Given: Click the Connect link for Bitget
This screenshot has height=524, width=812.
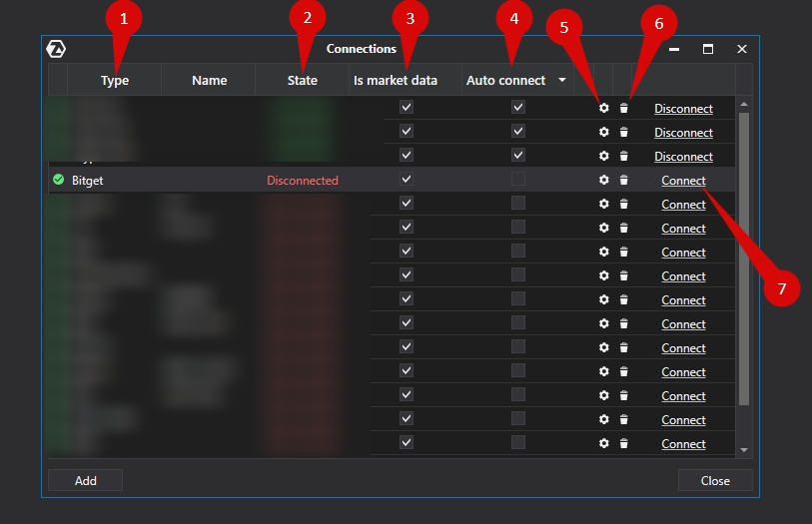Looking at the screenshot, I should coord(683,181).
